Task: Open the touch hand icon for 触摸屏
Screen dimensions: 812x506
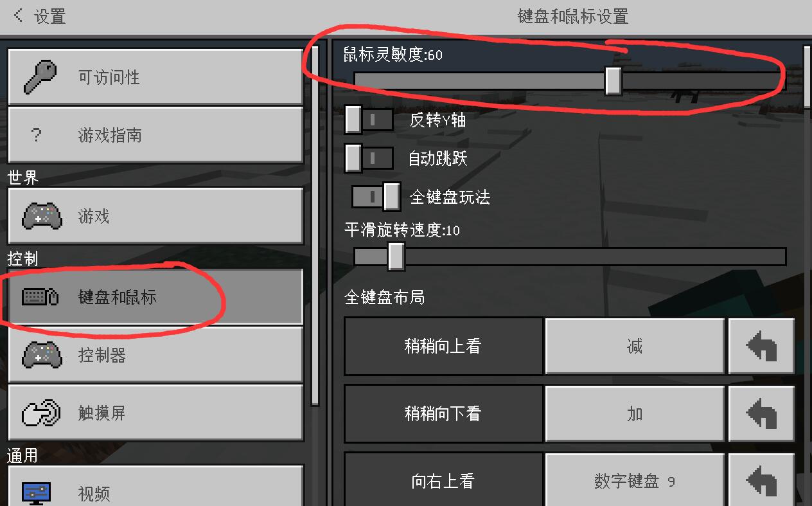Action: (x=41, y=413)
